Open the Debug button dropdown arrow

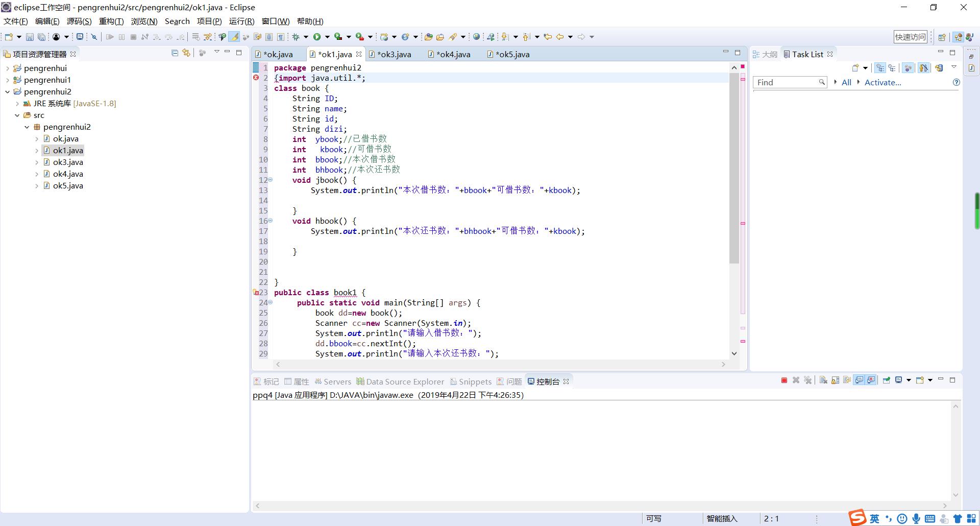306,37
